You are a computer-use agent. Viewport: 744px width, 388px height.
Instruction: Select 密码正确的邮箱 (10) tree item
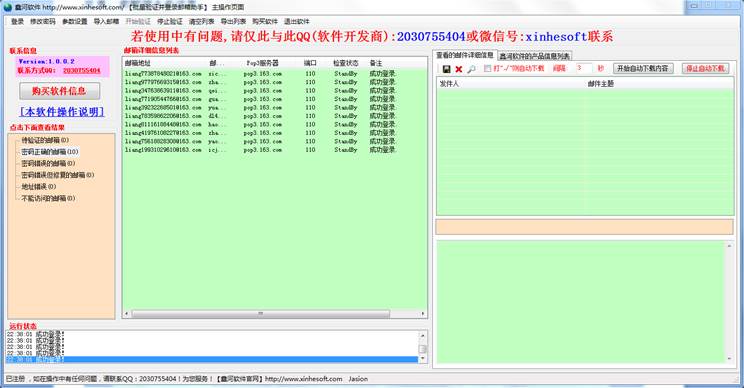point(49,152)
